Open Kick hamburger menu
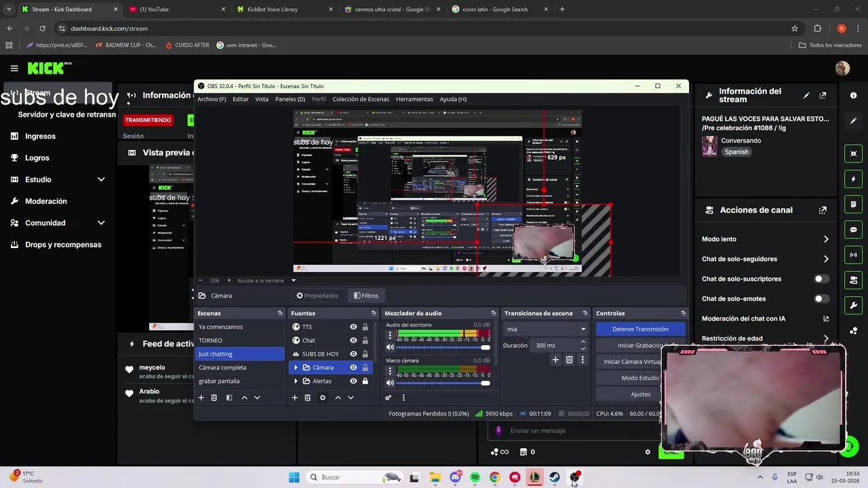Image resolution: width=868 pixels, height=488 pixels. click(14, 68)
